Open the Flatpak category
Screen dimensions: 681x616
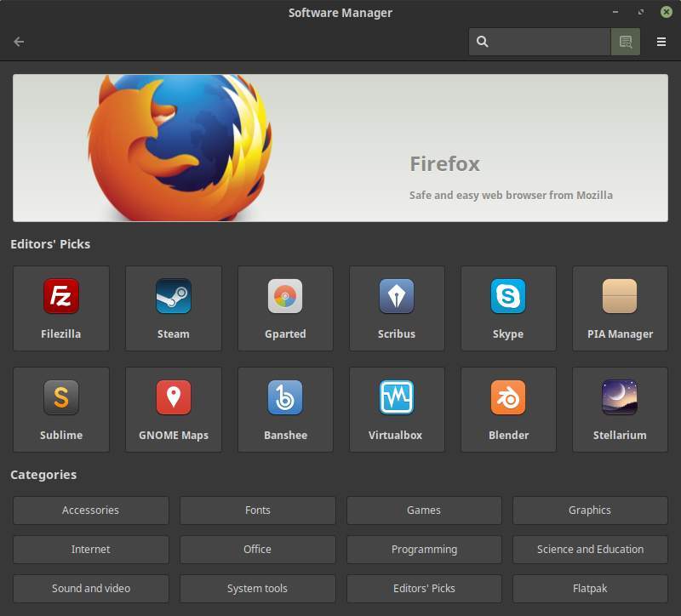tap(590, 588)
